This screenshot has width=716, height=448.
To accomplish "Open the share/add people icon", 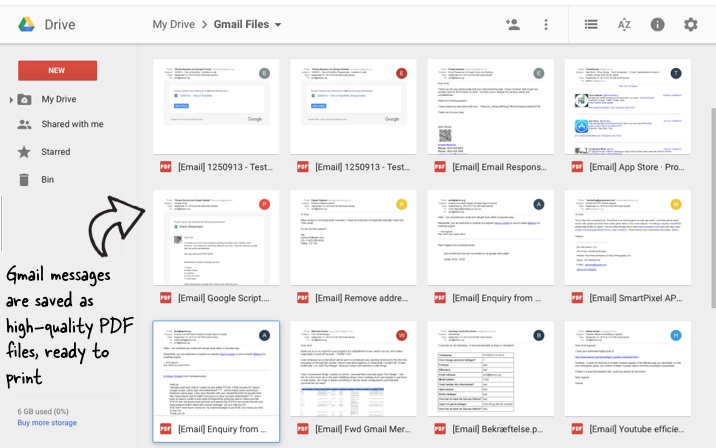I will pos(513,24).
